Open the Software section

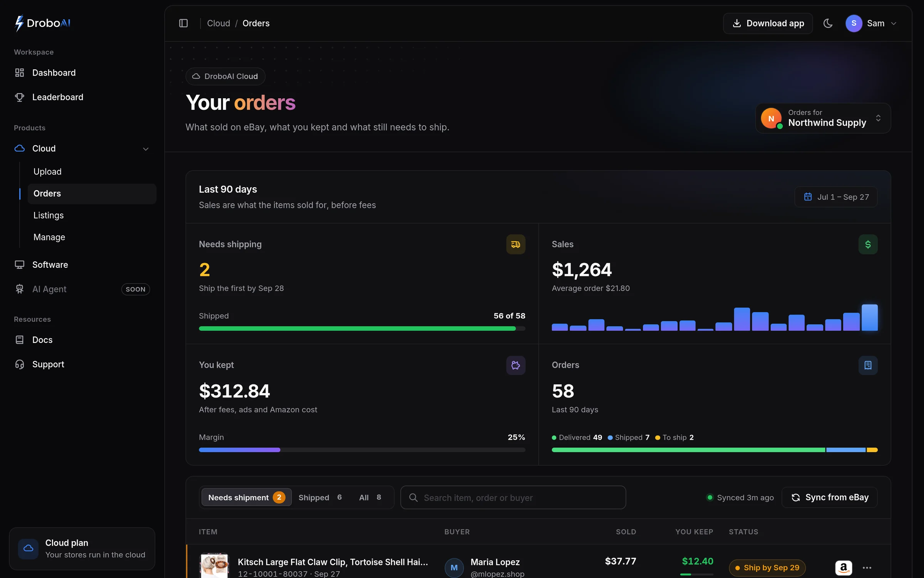coord(82,264)
